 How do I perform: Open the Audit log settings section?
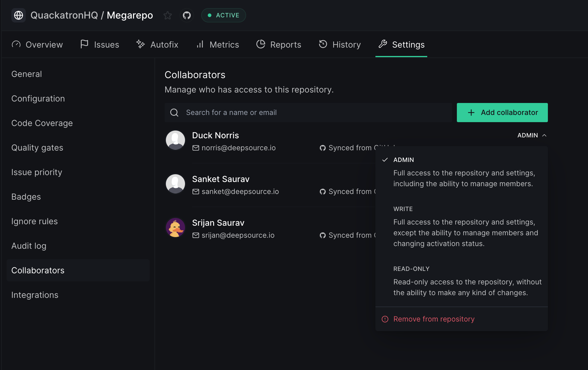coord(29,246)
